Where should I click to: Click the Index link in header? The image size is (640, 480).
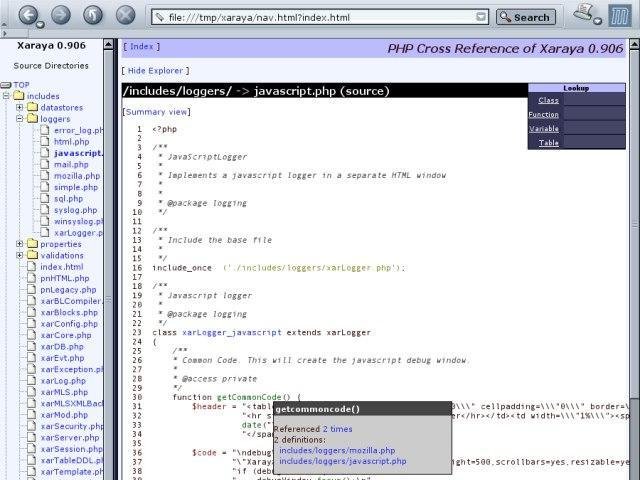142,47
